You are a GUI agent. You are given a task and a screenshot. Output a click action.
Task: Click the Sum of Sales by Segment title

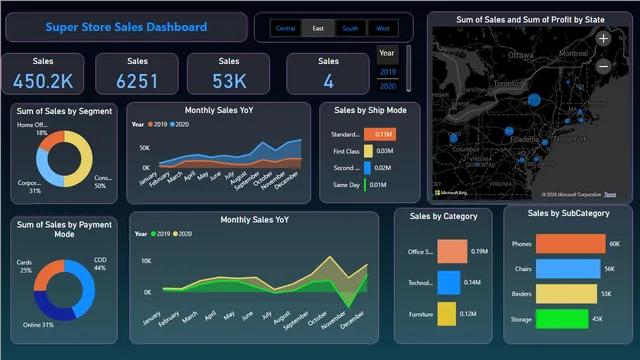[x=64, y=111]
